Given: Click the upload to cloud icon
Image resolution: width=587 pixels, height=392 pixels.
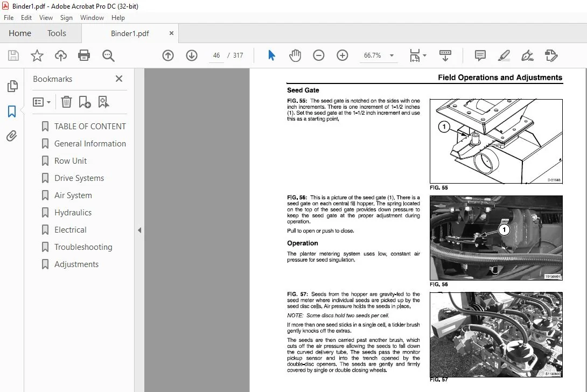Looking at the screenshot, I should click(x=61, y=55).
